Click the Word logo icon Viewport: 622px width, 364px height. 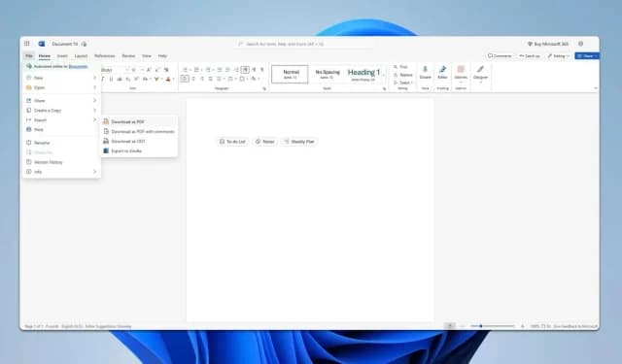pos(42,44)
